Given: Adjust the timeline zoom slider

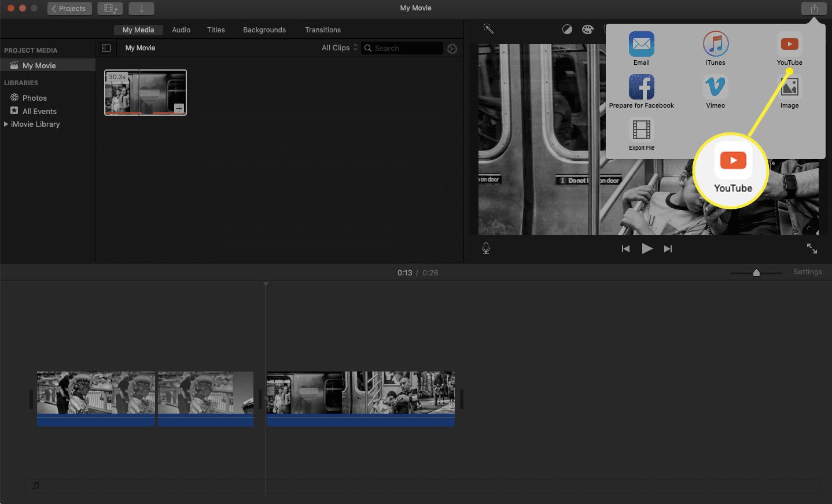Looking at the screenshot, I should click(756, 273).
